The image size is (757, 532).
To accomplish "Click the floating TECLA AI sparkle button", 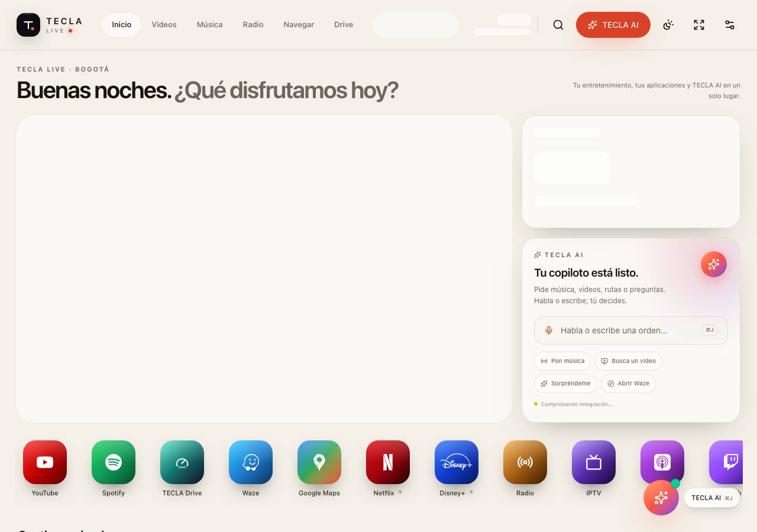I will (661, 498).
